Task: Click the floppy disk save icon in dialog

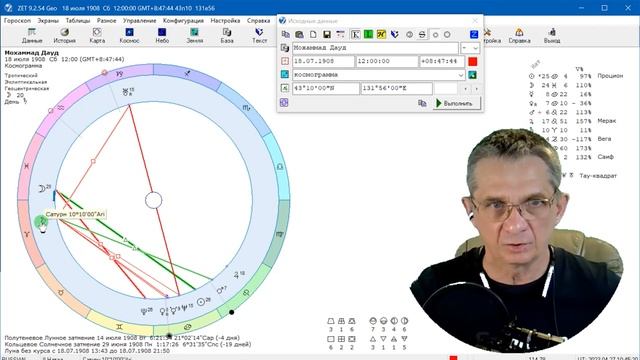Action: (327, 34)
